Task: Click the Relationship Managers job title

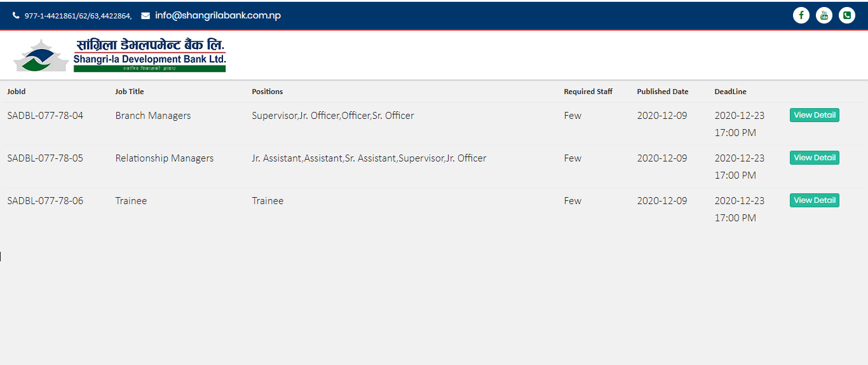Action: pos(165,158)
